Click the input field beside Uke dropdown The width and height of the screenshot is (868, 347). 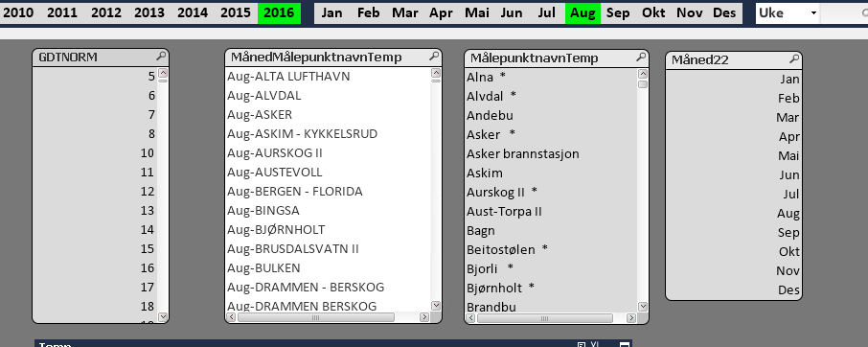[x=844, y=13]
